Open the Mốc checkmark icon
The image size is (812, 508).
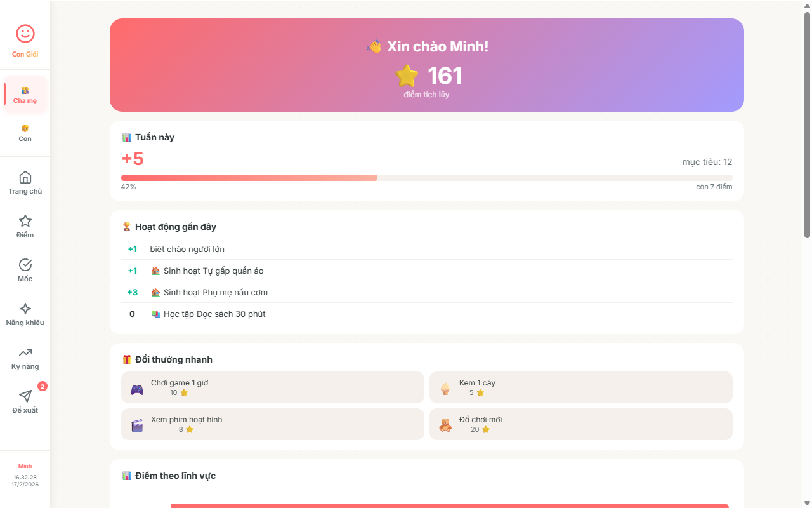pyautogui.click(x=25, y=265)
